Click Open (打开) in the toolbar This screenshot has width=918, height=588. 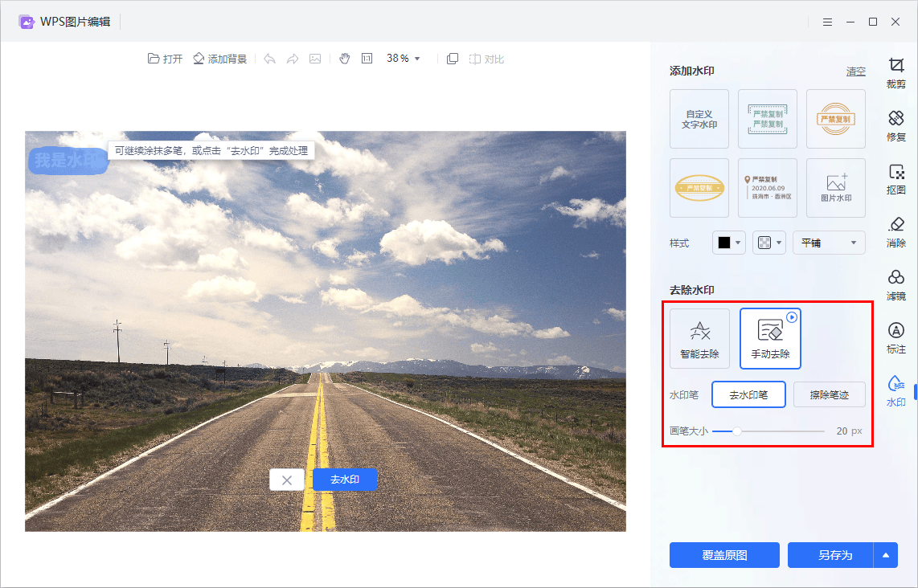(x=166, y=59)
